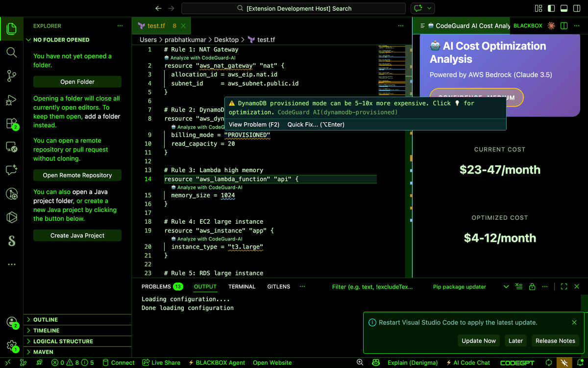Image resolution: width=588 pixels, height=368 pixels.
Task: Open the Extensions view with badge 2
Action: click(12, 124)
